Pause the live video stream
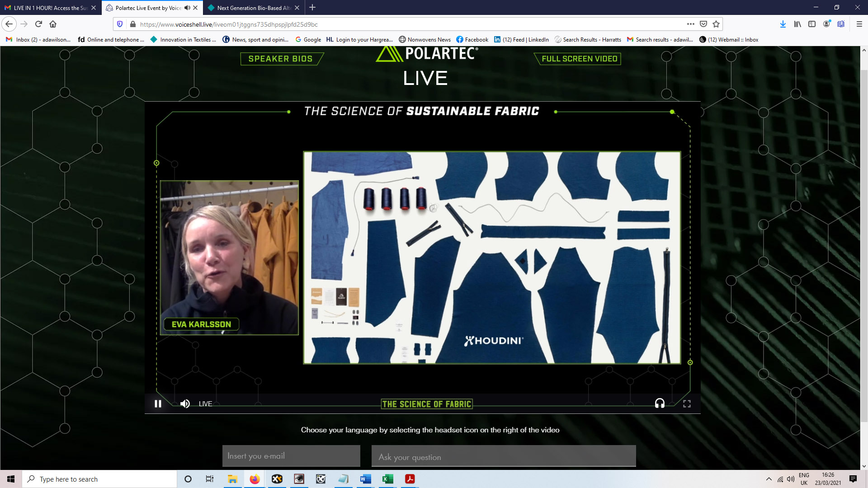 pyautogui.click(x=158, y=404)
